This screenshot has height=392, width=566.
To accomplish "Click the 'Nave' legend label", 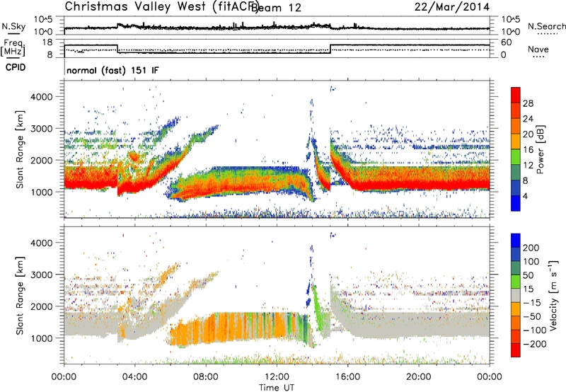I will click(538, 50).
